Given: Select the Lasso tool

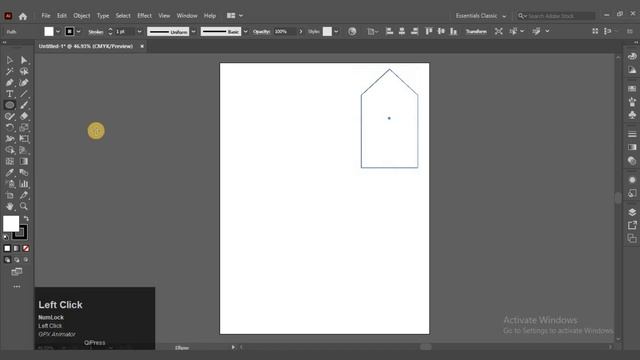Looking at the screenshot, I should coord(24,71).
